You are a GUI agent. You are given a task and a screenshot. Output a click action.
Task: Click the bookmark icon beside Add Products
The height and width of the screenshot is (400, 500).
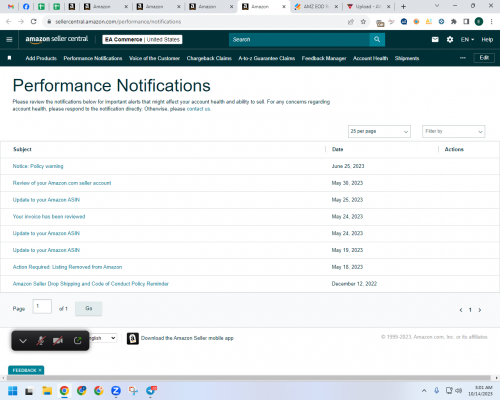coord(9,58)
